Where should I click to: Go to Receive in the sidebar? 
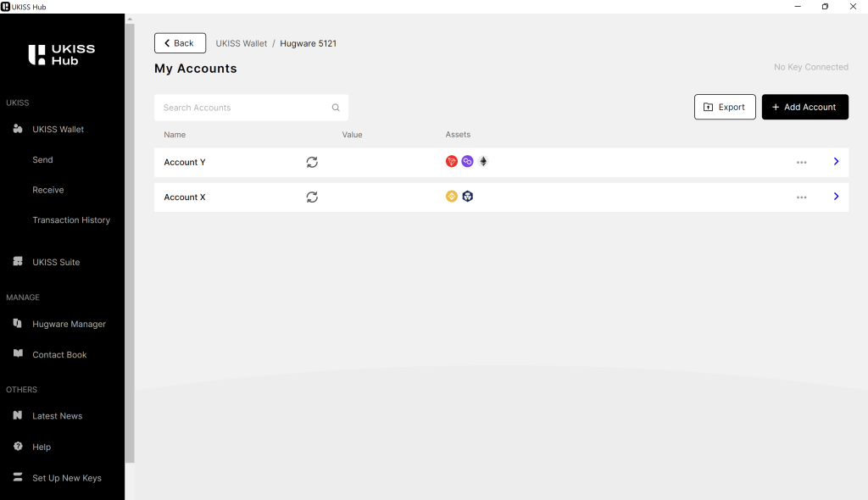click(48, 190)
